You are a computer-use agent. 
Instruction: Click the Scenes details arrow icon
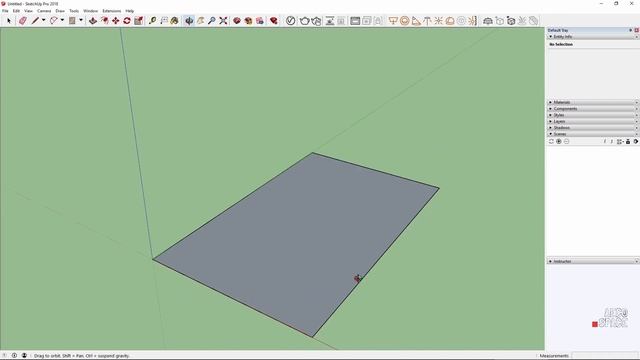point(636,142)
